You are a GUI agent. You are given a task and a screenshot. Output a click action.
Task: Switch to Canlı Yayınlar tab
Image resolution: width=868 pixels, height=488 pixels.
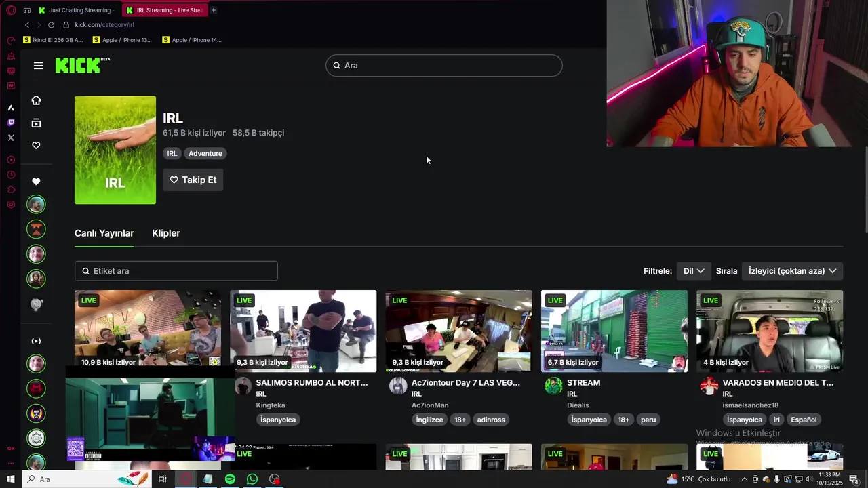click(104, 233)
